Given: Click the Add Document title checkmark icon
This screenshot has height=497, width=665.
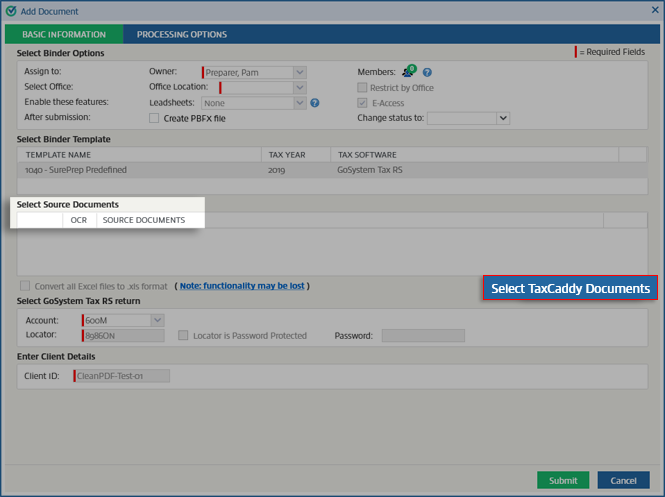Looking at the screenshot, I should (10, 10).
